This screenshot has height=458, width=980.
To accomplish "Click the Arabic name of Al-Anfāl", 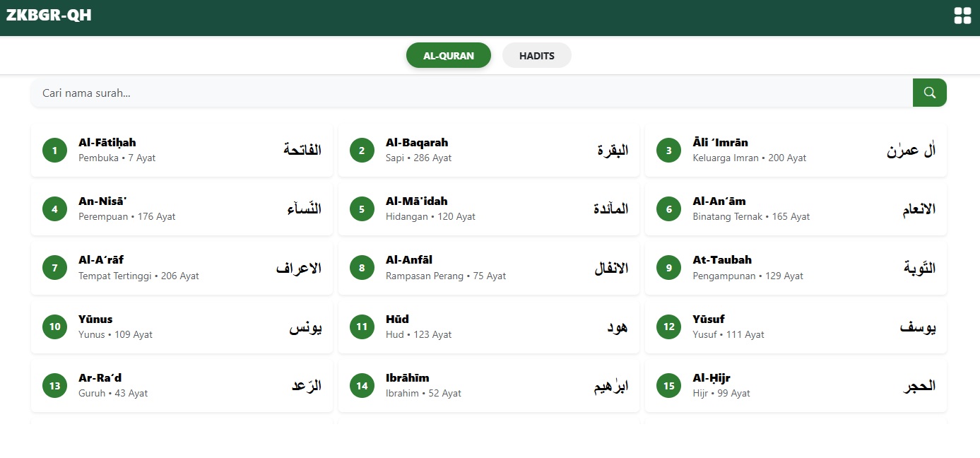I will (x=610, y=269).
